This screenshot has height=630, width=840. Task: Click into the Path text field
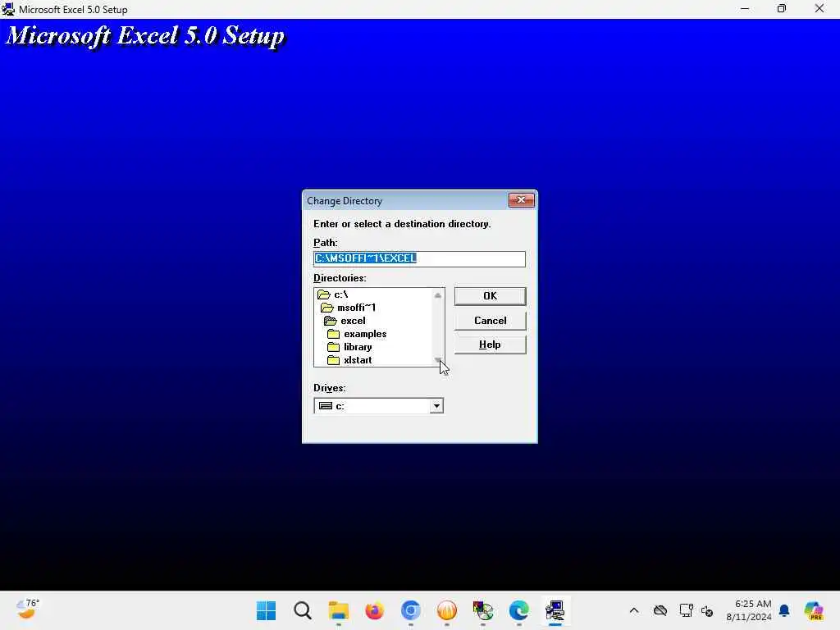419,258
